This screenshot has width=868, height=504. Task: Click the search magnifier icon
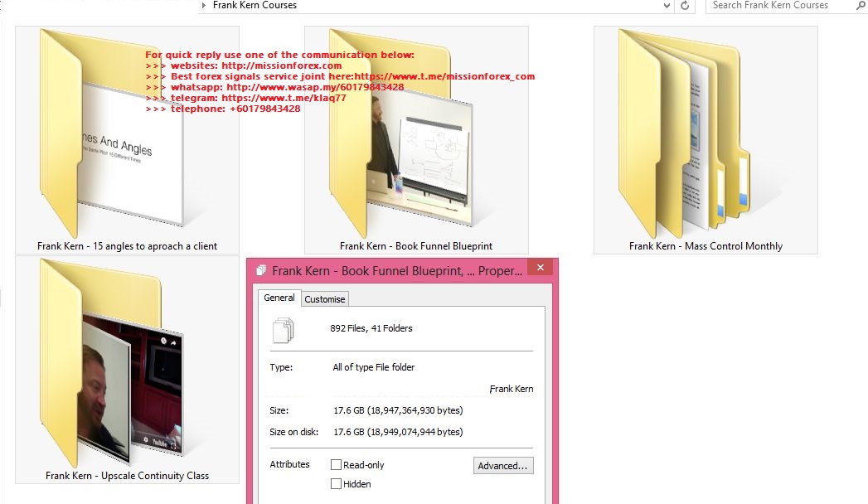click(861, 6)
